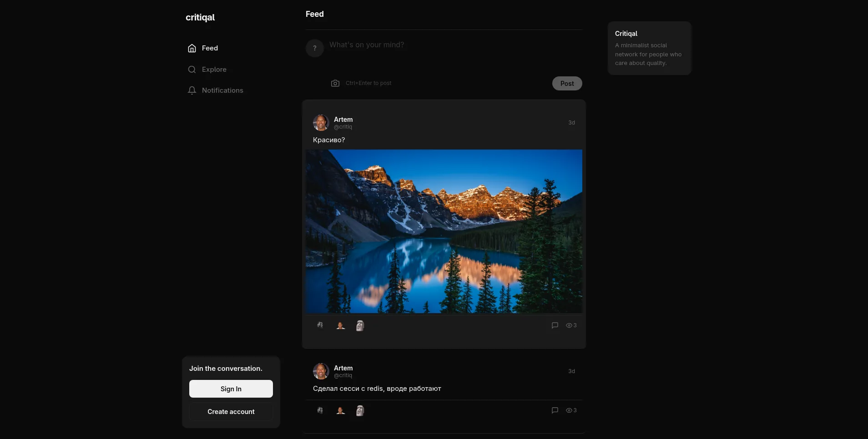Click the magnifier icon beside Explore

pos(192,70)
